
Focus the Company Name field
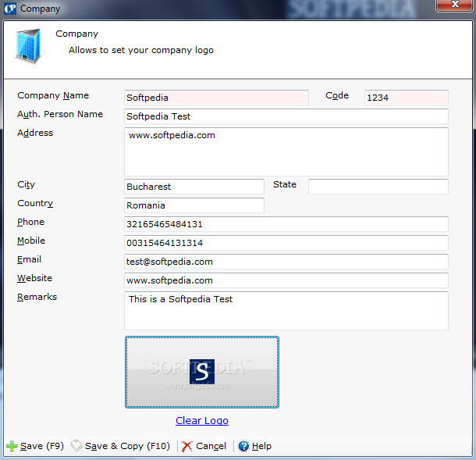[216, 98]
